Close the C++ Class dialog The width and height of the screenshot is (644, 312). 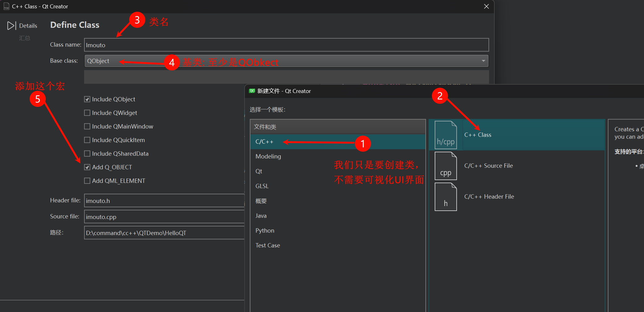click(486, 6)
